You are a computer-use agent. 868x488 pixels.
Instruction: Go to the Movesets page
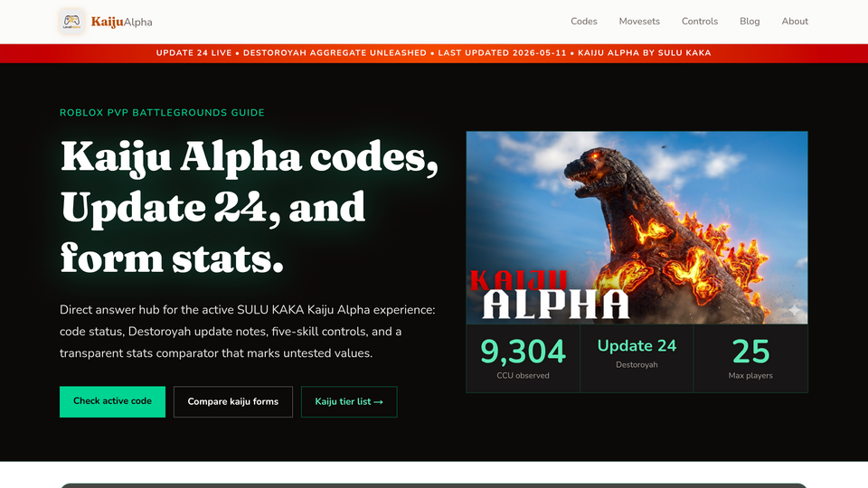(x=639, y=22)
